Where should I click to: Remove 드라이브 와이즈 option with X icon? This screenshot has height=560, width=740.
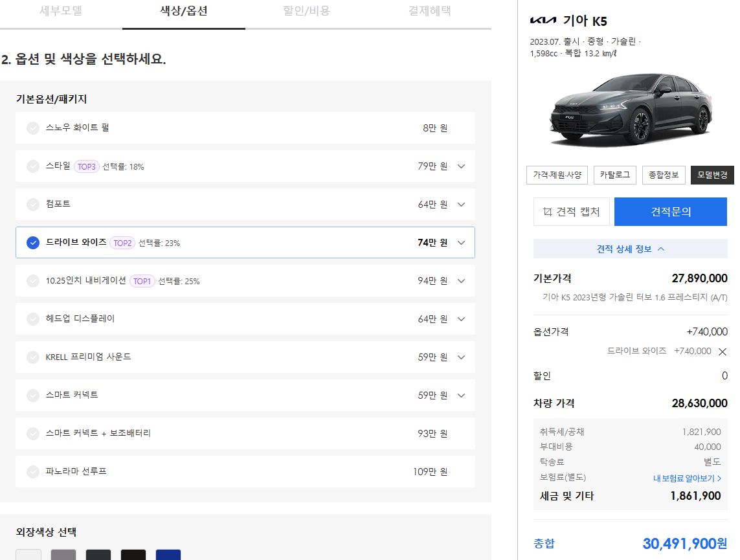[722, 352]
